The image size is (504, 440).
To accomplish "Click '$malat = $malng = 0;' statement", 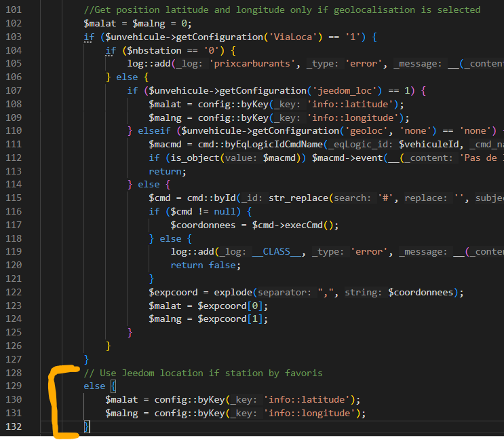I will point(138,24).
